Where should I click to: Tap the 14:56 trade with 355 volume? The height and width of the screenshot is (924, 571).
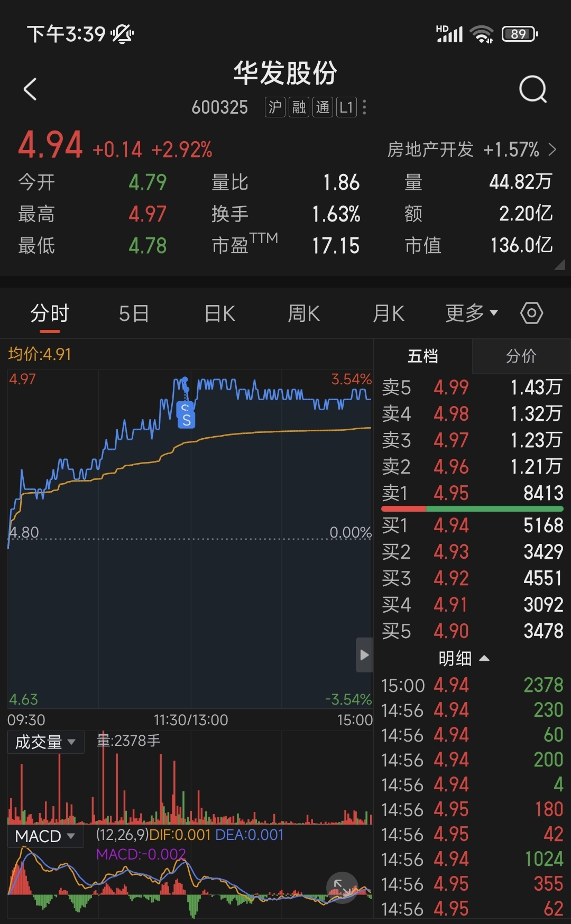coord(472,884)
